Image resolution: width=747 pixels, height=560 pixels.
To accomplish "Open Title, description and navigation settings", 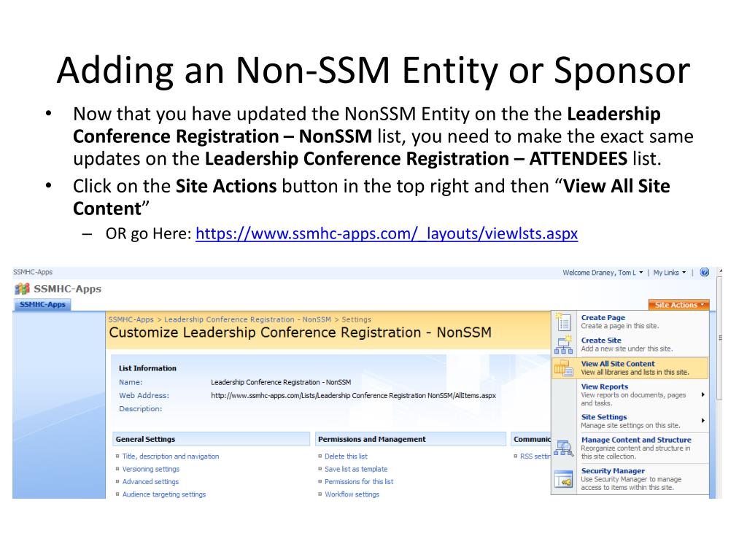I will (x=171, y=456).
